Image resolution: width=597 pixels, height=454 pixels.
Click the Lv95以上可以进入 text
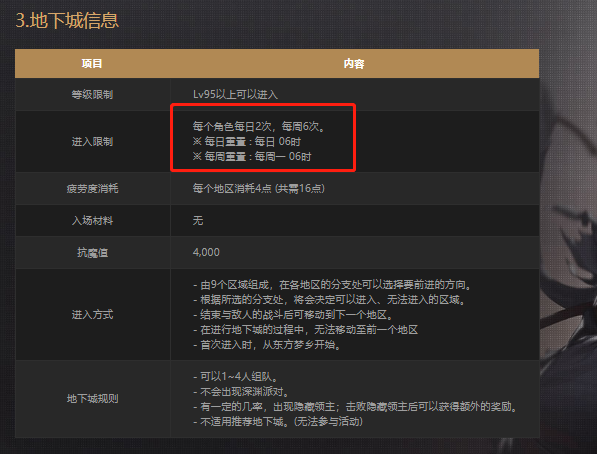pos(235,94)
